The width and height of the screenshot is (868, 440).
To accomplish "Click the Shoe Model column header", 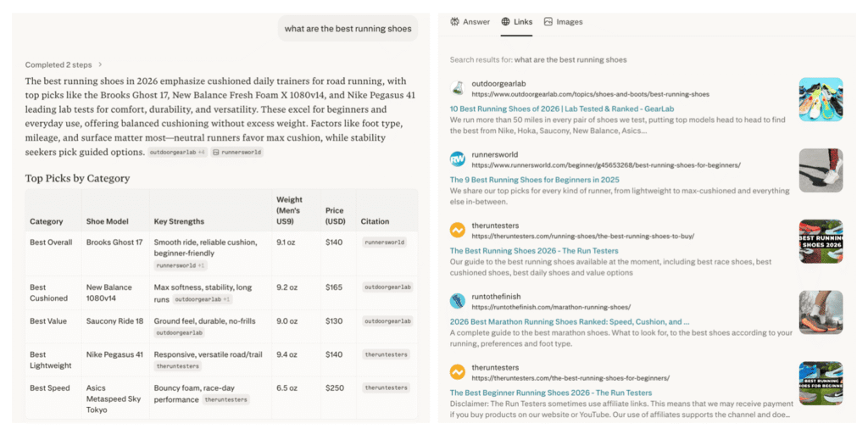I will 107,221.
